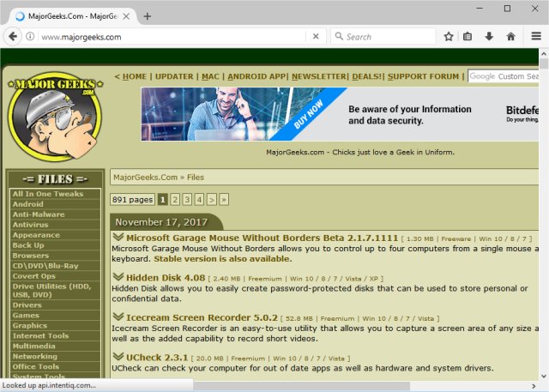Go to browser home page icon

[510, 37]
